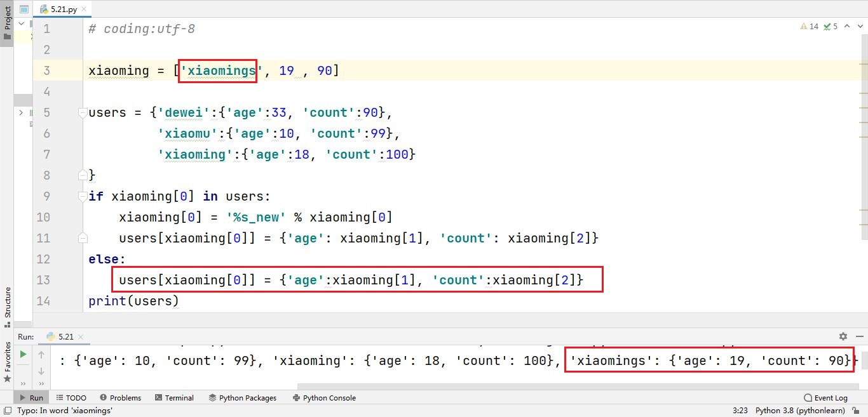868x417 pixels.
Task: Click the 'xiaomings' output entry in console
Action: click(x=710, y=361)
